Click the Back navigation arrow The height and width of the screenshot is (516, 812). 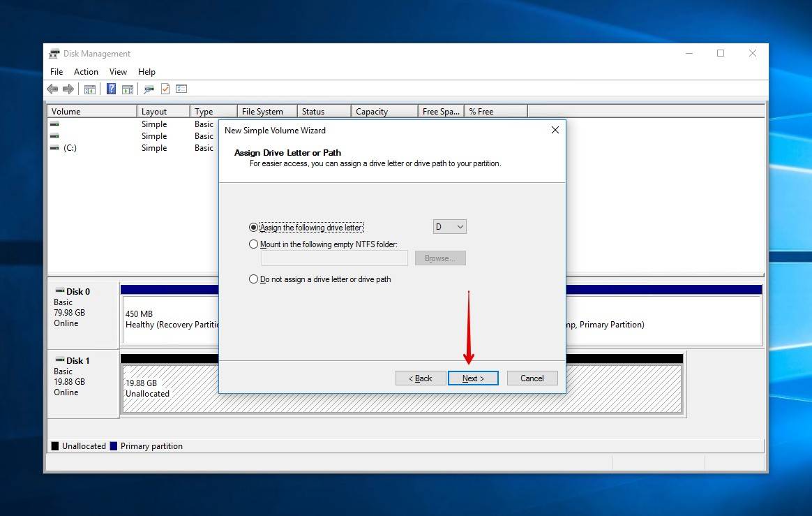pos(52,89)
